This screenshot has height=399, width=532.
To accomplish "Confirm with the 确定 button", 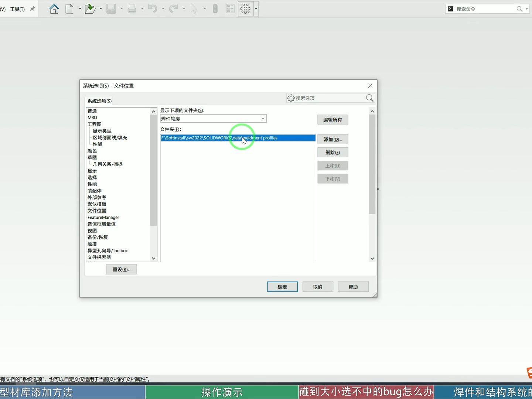I will pyautogui.click(x=282, y=287).
